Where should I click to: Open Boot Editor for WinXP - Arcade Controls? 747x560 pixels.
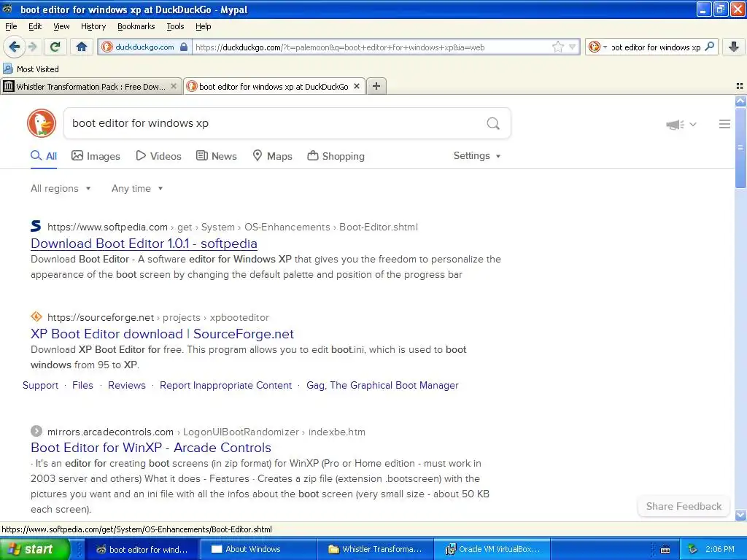[151, 448]
